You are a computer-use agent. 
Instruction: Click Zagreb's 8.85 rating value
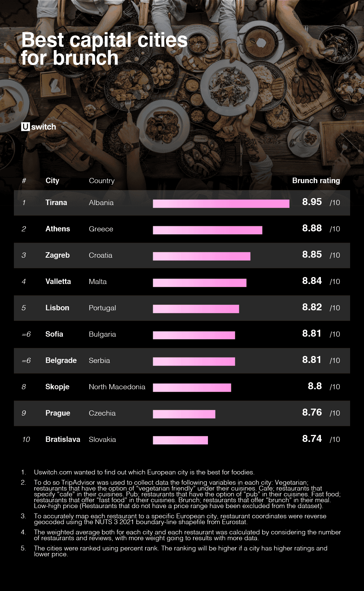(x=312, y=254)
